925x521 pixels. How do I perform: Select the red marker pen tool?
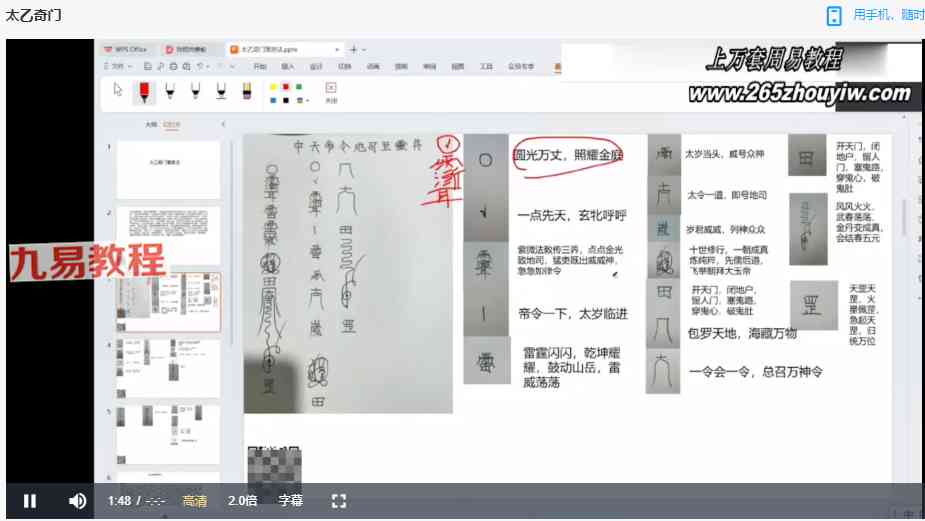click(144, 91)
